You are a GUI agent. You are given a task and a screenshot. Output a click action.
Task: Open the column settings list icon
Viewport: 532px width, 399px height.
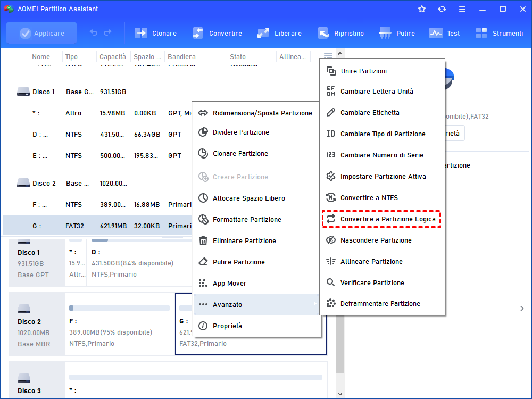coord(328,55)
